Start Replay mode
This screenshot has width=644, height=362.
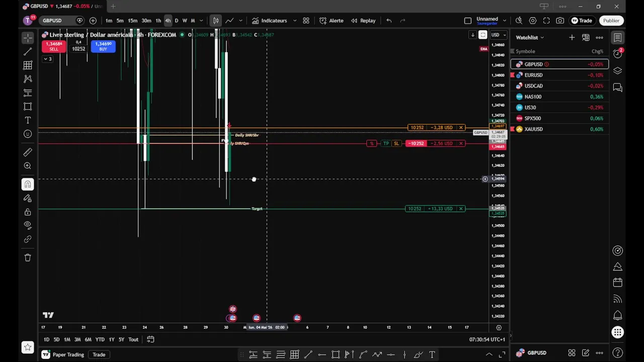[363, 21]
